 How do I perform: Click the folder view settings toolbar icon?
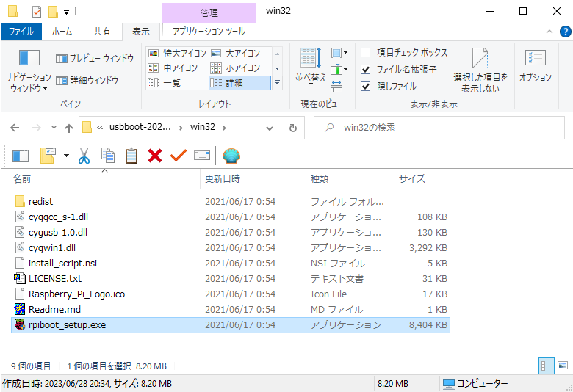[48, 156]
